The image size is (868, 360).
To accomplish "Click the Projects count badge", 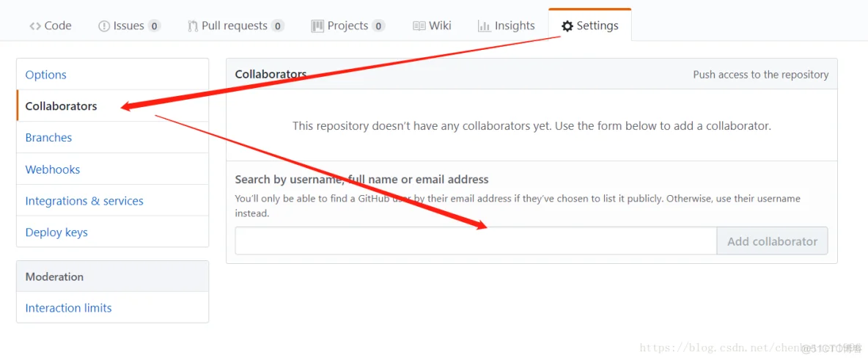I will [x=378, y=26].
